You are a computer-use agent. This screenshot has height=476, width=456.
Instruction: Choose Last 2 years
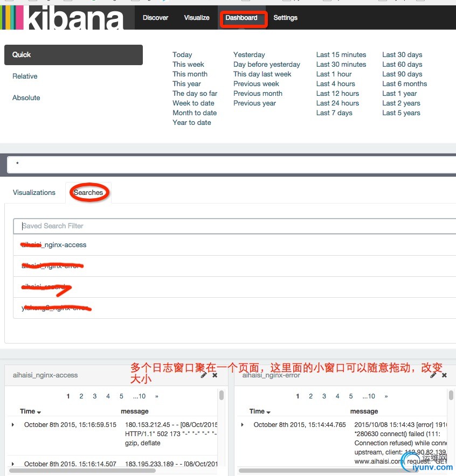pyautogui.click(x=401, y=103)
